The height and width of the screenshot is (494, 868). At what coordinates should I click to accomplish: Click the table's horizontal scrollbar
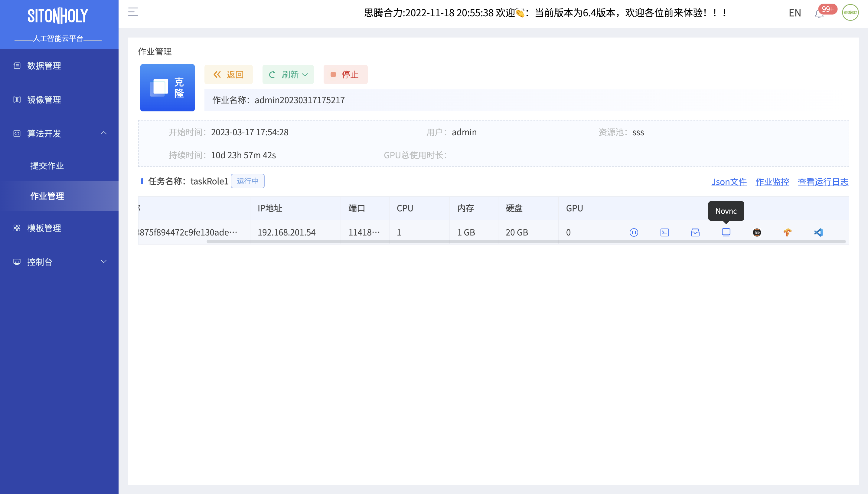(x=526, y=242)
